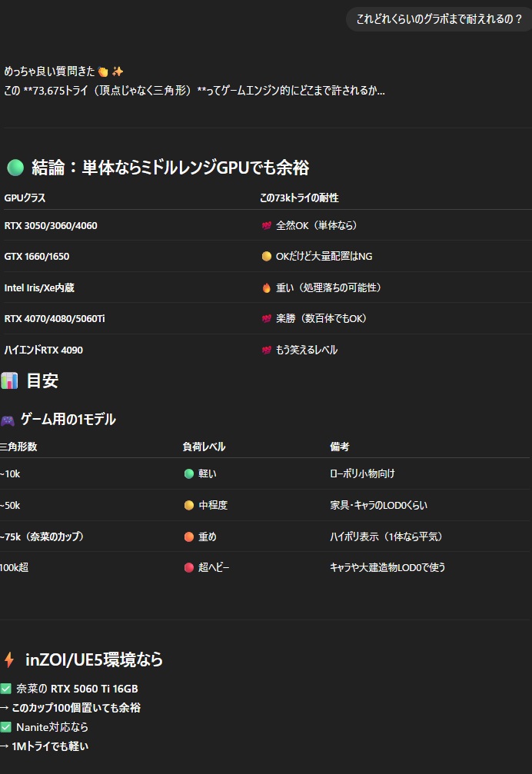Click the text 重い（処理落ちの可能性）
Screen dimensions: 532x774
click(329, 287)
